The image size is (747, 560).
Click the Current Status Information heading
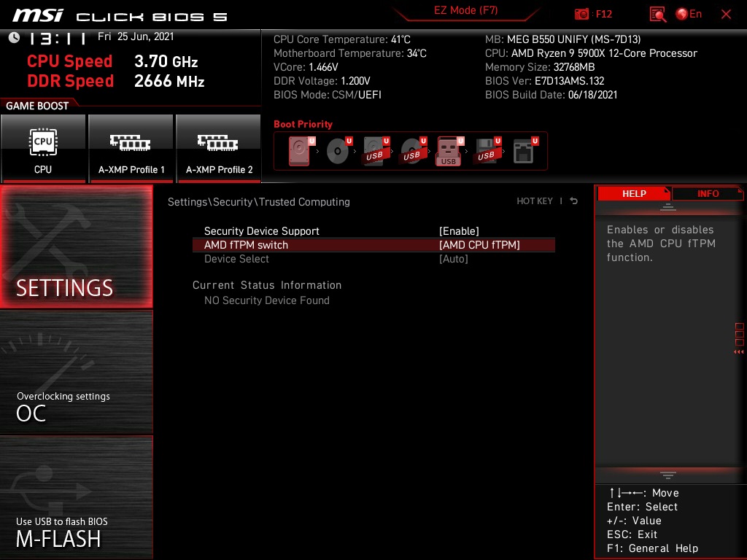pyautogui.click(x=267, y=285)
